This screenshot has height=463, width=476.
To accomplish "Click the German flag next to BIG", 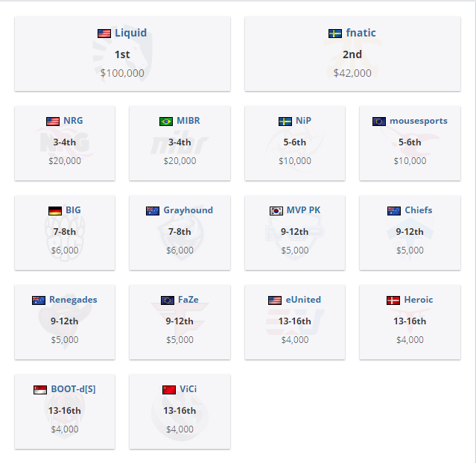I will tap(54, 211).
